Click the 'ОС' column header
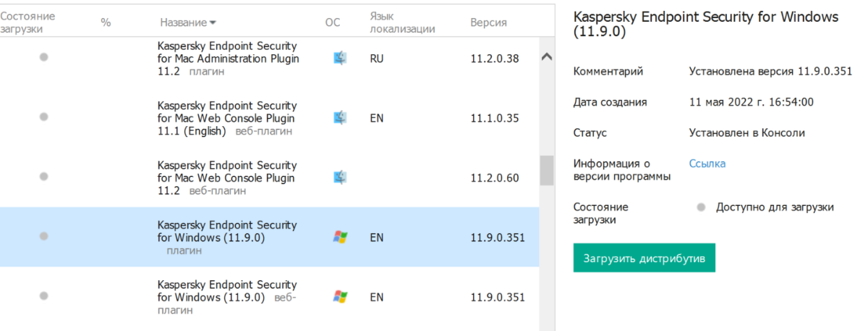 coord(333,22)
